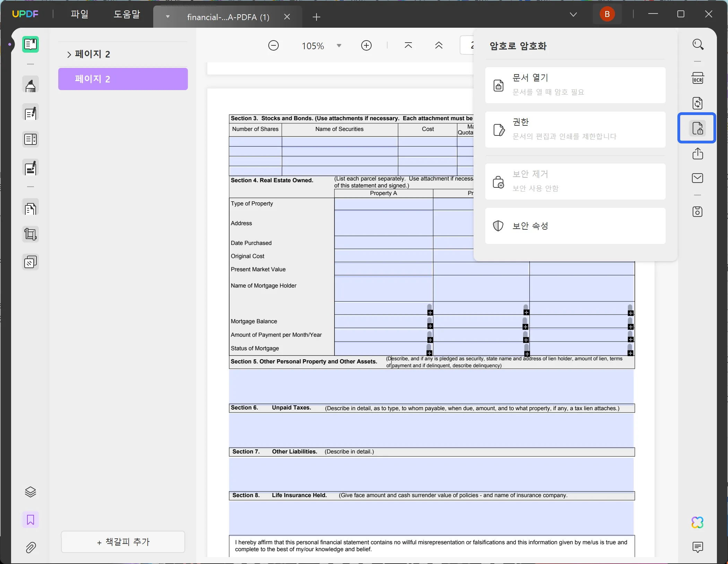
Task: Click the Property A Original Cost field
Action: [x=383, y=256]
